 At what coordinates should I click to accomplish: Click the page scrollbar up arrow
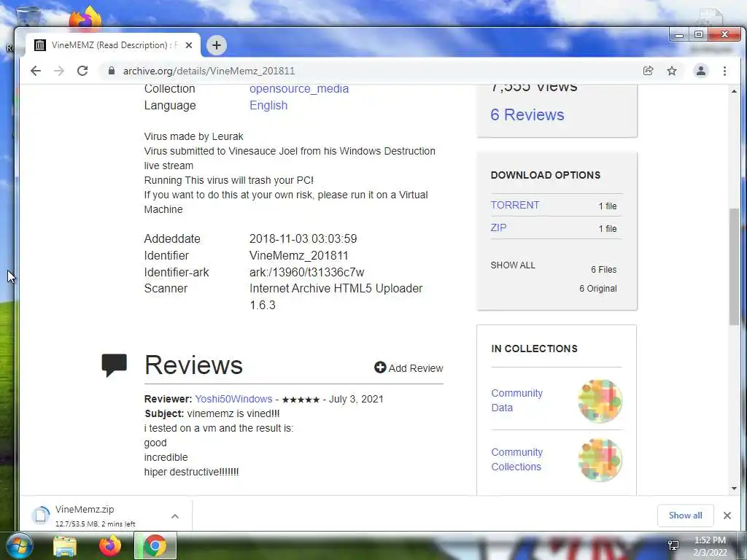click(x=734, y=91)
